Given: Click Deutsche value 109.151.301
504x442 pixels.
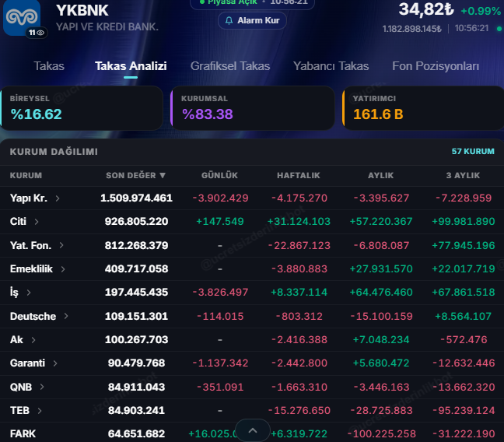Looking at the screenshot, I should coord(136,316).
